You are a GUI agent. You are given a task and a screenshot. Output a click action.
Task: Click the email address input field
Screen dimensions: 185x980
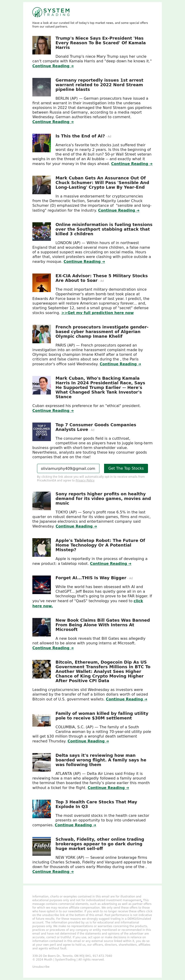tap(68, 468)
